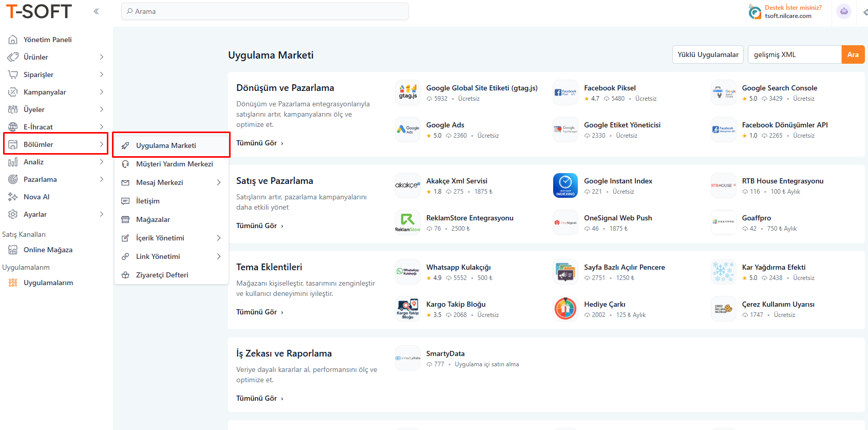Screen dimensions: 868x430
Task: Select the Kargo Takip Bloğu icon
Action: point(408,309)
